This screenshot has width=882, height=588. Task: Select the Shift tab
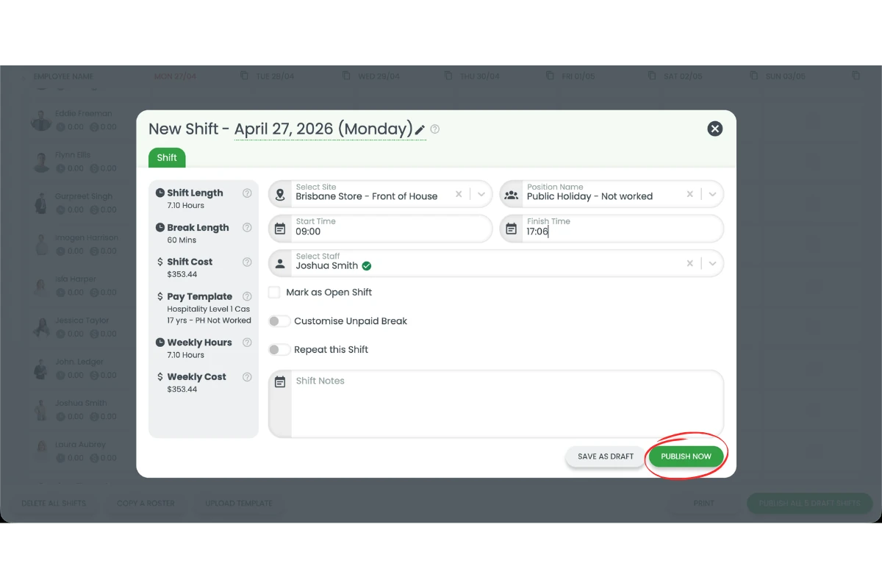pyautogui.click(x=167, y=157)
